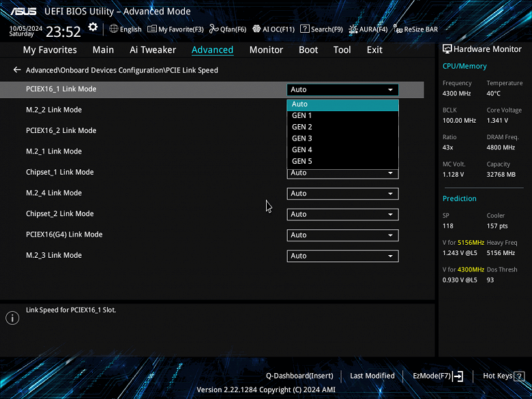Viewport: 532px width, 399px height.
Task: Go to the Exit tab
Action: click(374, 50)
